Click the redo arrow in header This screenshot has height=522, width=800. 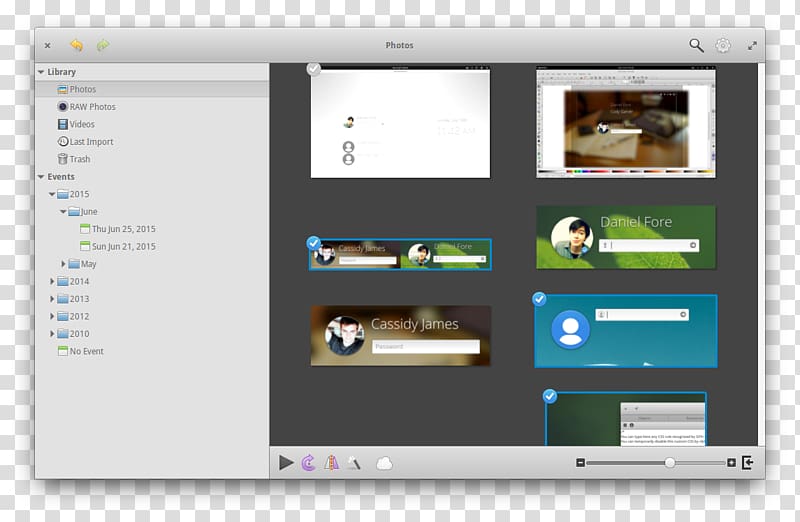click(x=103, y=45)
